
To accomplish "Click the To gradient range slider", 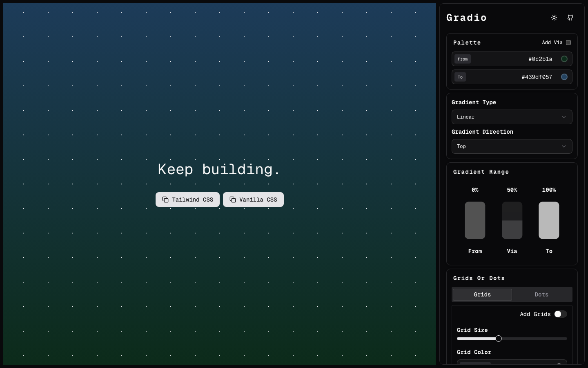I will tap(549, 220).
